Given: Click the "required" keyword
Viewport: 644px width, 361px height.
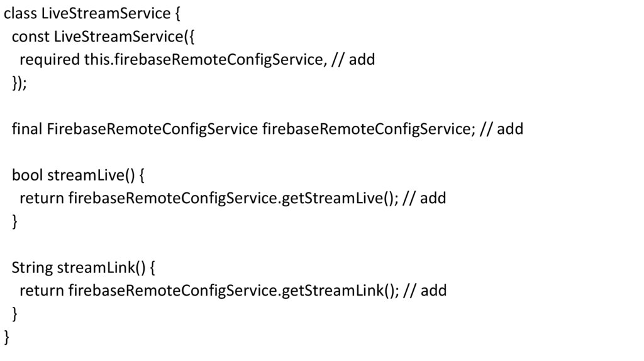Looking at the screenshot, I should click(x=50, y=60).
